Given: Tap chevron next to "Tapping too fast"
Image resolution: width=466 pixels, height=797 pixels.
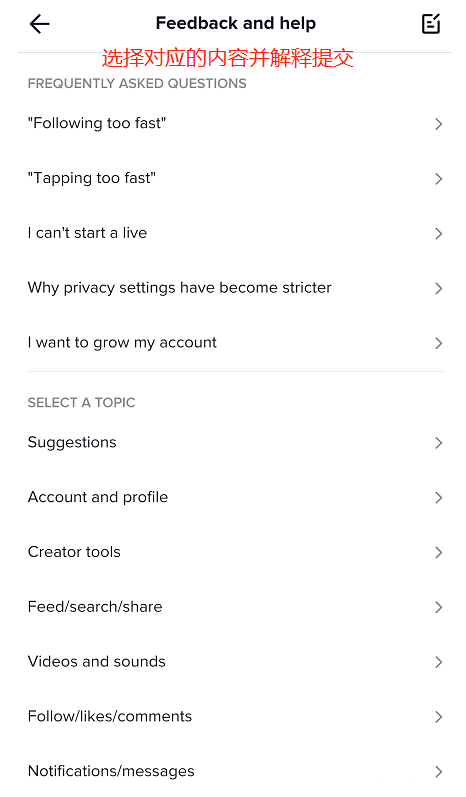Looking at the screenshot, I should (x=439, y=179).
